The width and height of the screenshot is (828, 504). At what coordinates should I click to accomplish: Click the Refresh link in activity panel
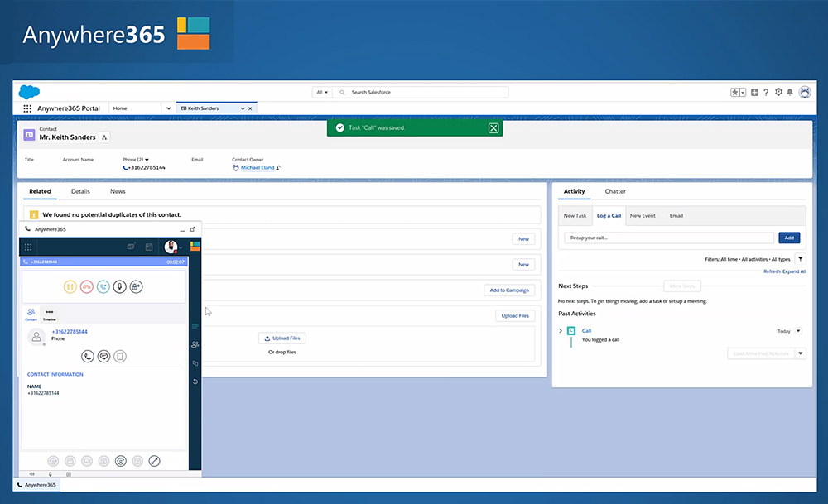(x=772, y=271)
